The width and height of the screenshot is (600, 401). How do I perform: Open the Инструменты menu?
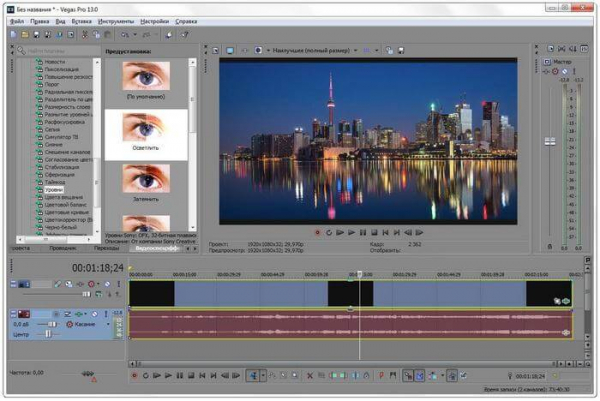pyautogui.click(x=116, y=21)
